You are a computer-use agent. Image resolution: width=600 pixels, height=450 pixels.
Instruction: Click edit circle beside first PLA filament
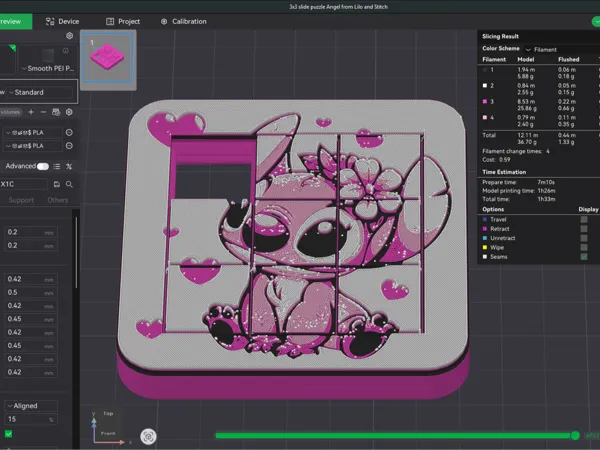(69, 132)
